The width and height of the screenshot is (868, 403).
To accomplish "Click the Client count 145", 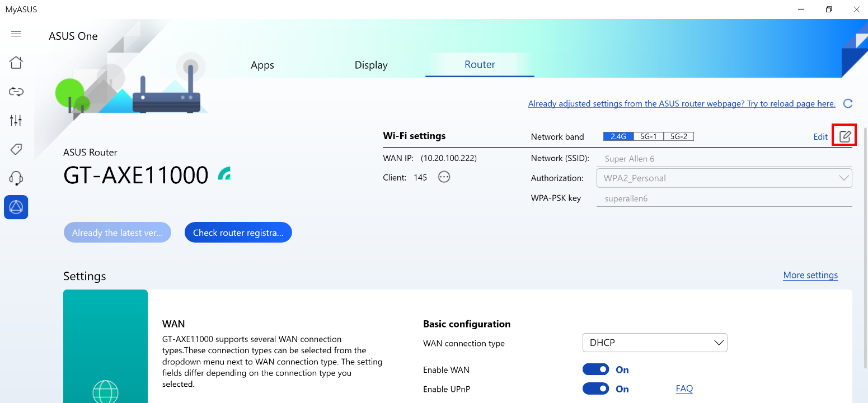I will click(x=420, y=178).
